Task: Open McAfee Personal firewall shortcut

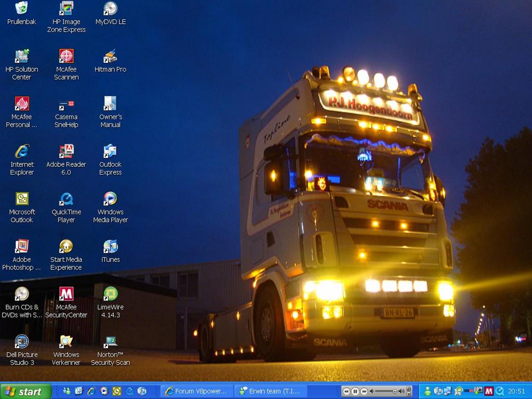Action: [21, 112]
